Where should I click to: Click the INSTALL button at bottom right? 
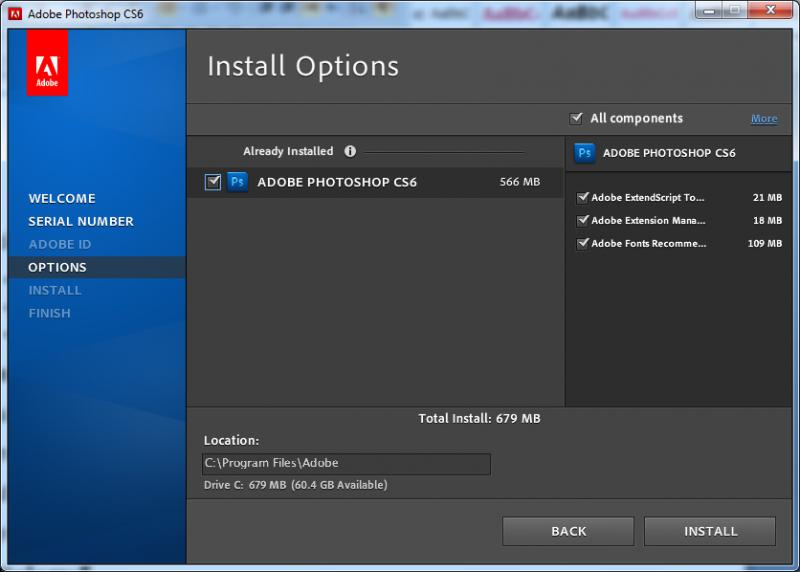click(x=710, y=531)
